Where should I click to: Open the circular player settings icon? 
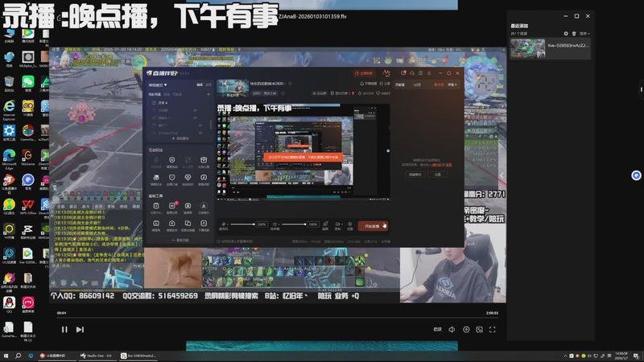(466, 330)
